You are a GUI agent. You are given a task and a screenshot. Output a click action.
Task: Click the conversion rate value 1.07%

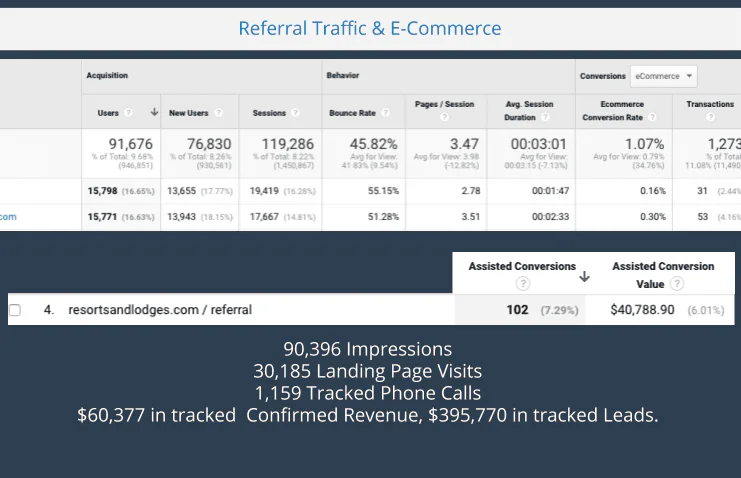645,144
